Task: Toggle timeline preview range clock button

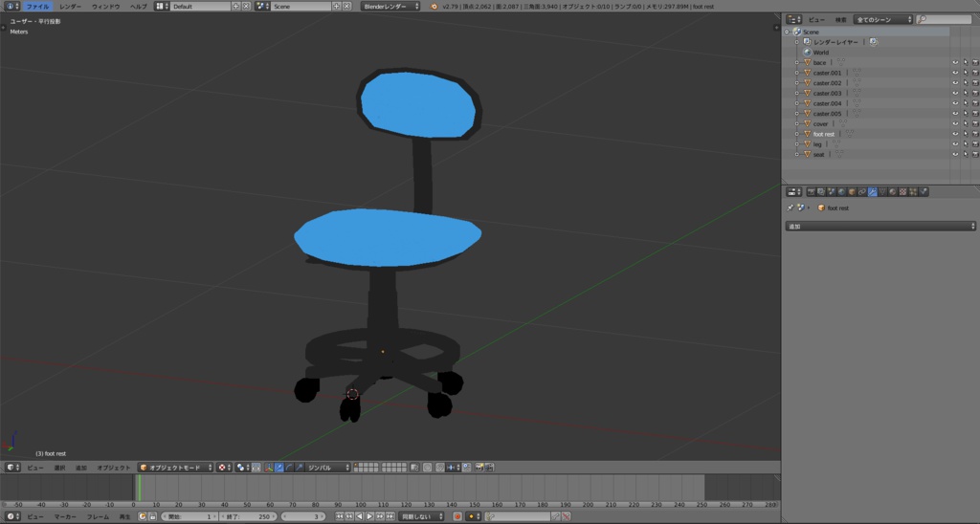Action: [142, 516]
